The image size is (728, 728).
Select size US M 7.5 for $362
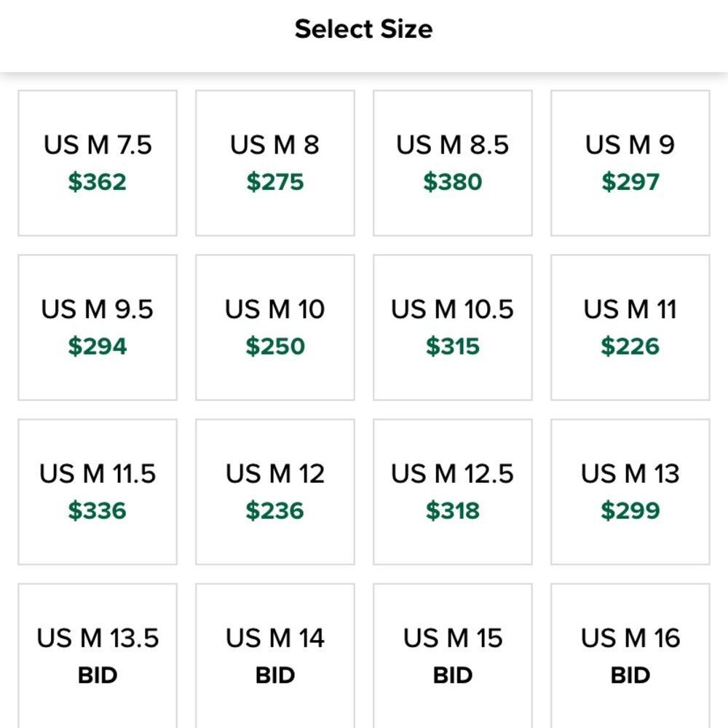[x=98, y=163]
